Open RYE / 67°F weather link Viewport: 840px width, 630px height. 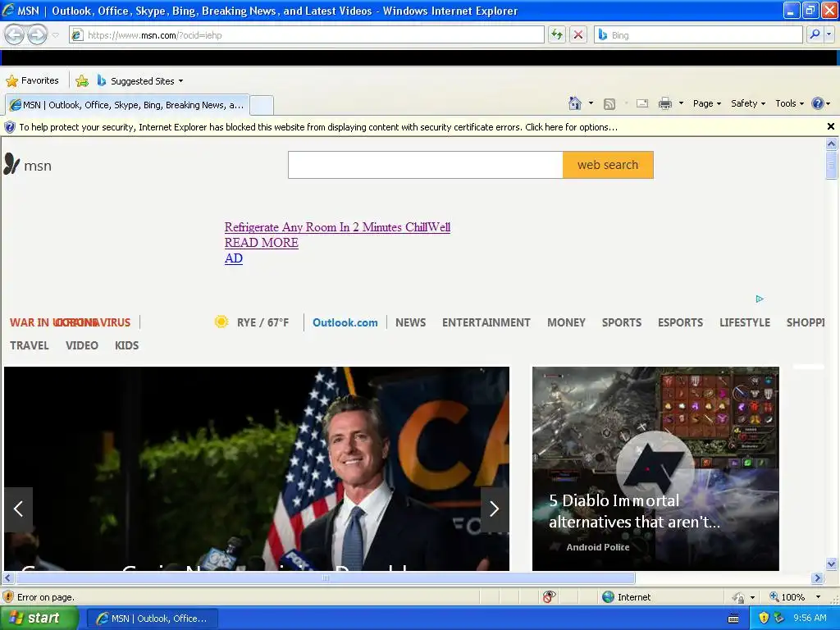[262, 322]
